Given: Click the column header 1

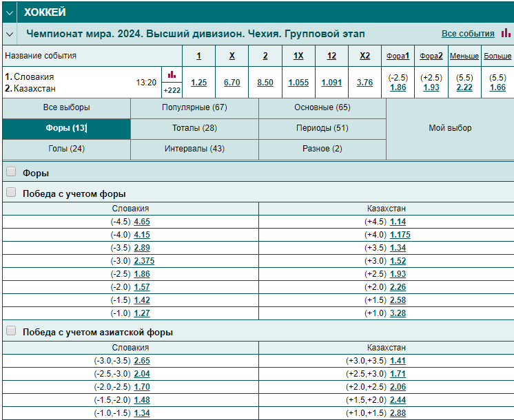Looking at the screenshot, I should [x=198, y=56].
